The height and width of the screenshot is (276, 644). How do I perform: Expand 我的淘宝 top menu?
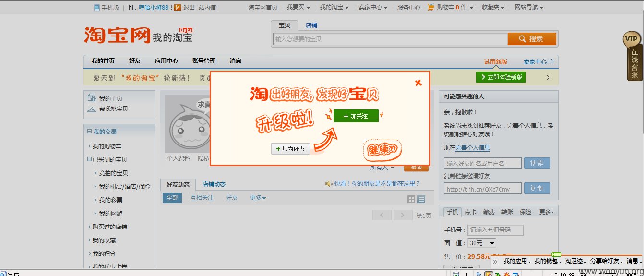tap(334, 7)
